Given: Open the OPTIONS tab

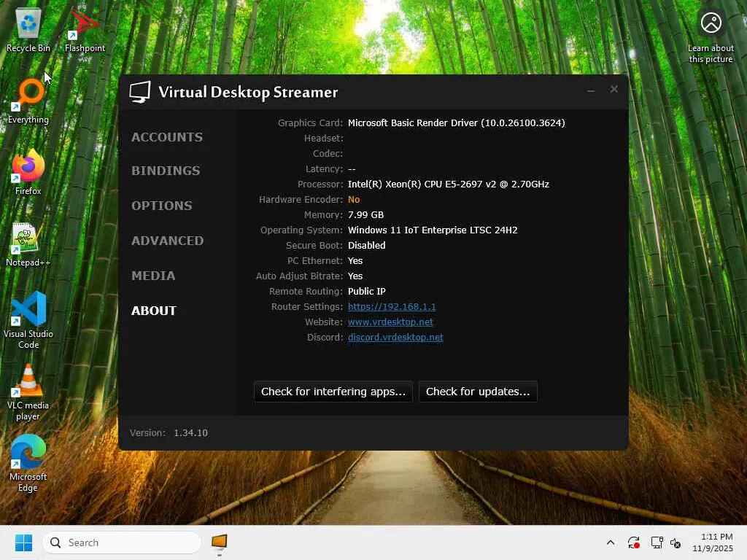Looking at the screenshot, I should (x=162, y=206).
